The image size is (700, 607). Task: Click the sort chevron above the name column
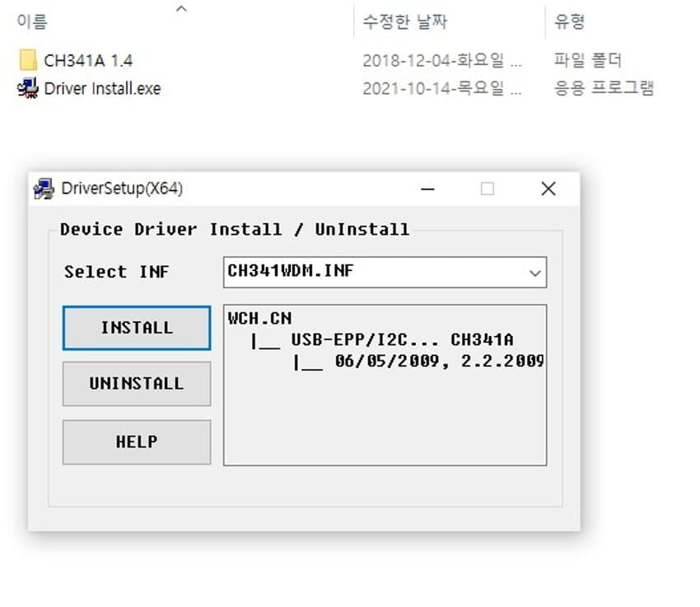point(181,8)
